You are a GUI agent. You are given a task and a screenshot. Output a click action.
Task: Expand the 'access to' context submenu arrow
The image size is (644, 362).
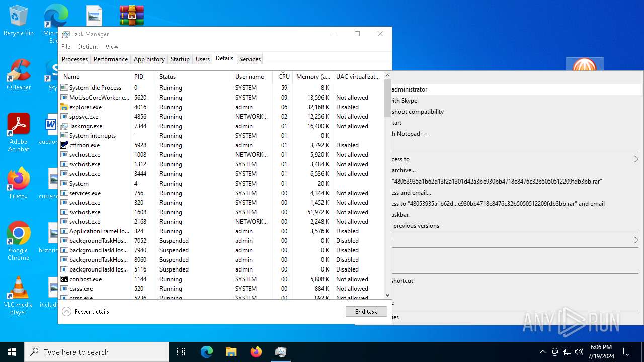[636, 159]
